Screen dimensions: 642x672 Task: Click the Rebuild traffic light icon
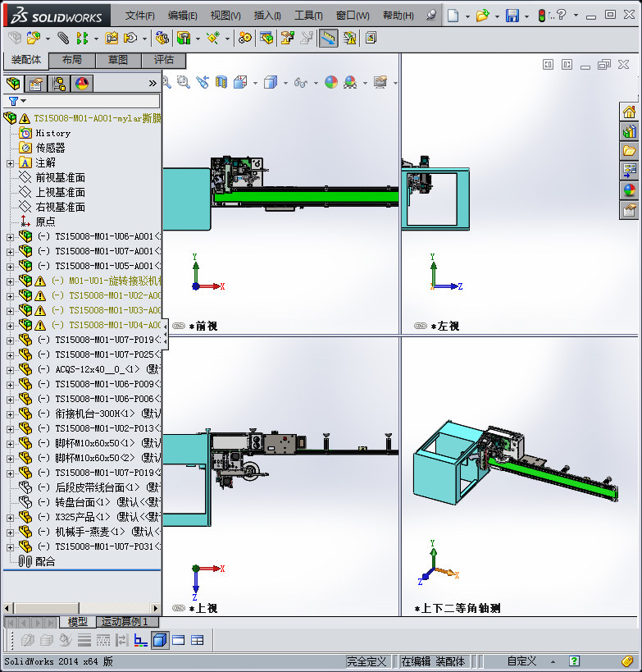541,16
